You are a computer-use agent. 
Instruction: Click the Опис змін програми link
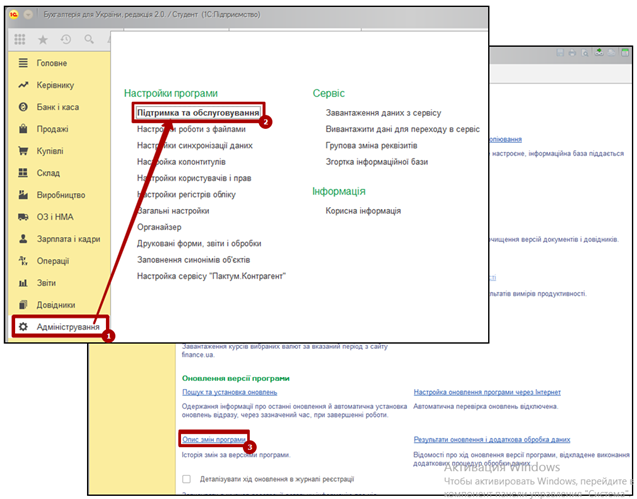(x=214, y=440)
